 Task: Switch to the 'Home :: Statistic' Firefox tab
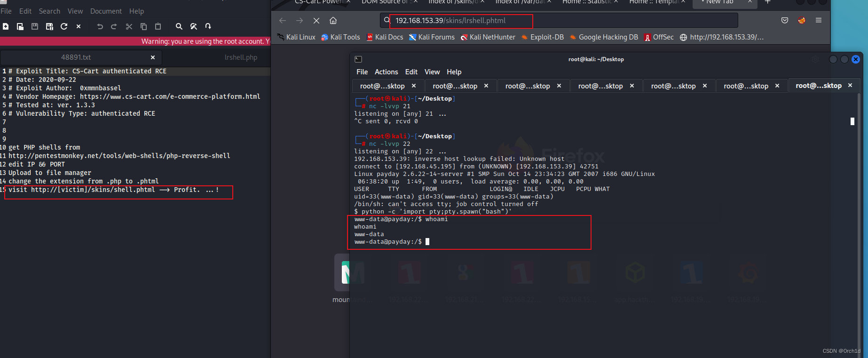(587, 2)
